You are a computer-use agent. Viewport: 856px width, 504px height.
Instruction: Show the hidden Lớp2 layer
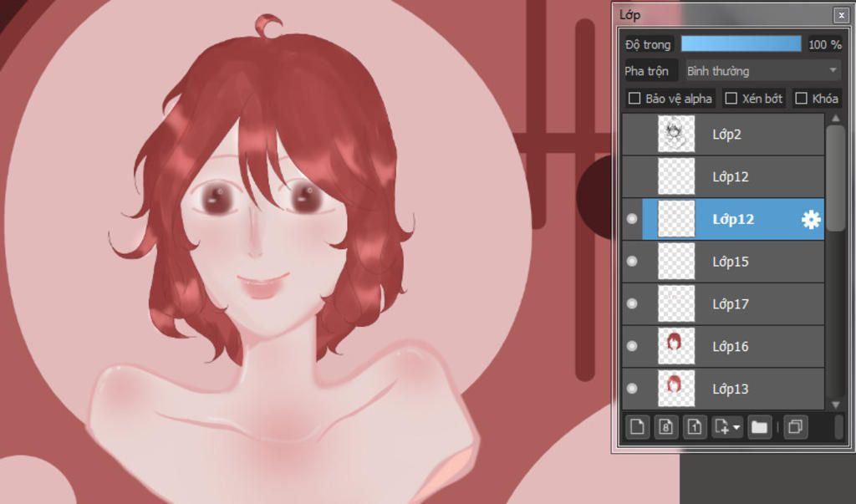tap(632, 135)
